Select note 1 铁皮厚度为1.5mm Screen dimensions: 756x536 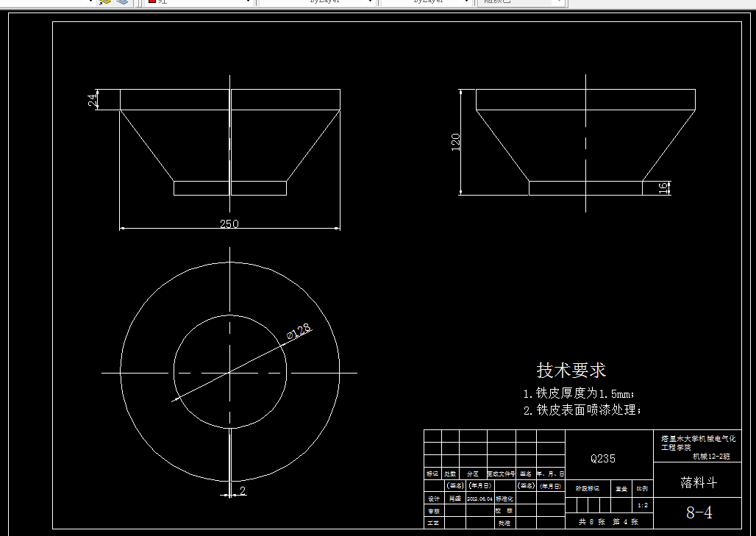[579, 393]
